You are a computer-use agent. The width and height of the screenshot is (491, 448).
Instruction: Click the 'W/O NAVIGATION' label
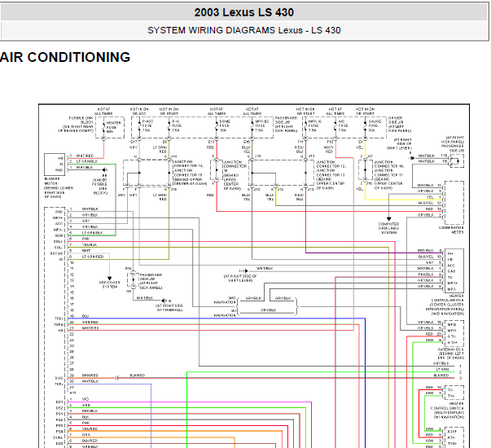(x=225, y=300)
